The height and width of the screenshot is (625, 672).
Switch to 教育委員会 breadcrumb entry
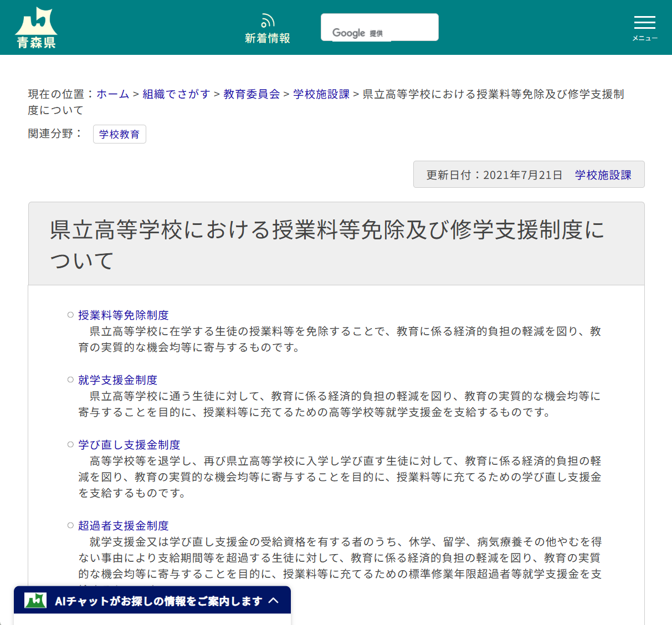pyautogui.click(x=251, y=94)
